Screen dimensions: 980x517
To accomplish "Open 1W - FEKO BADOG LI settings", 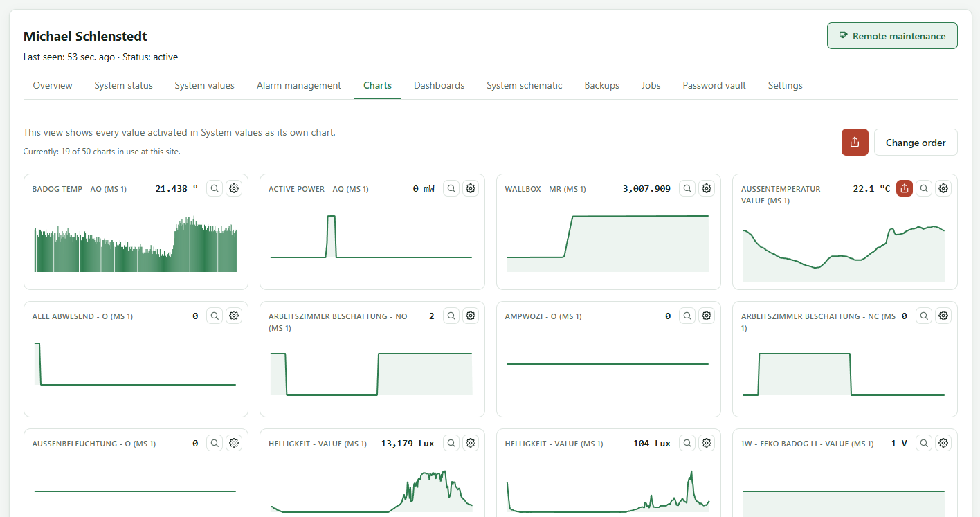I will pyautogui.click(x=943, y=443).
